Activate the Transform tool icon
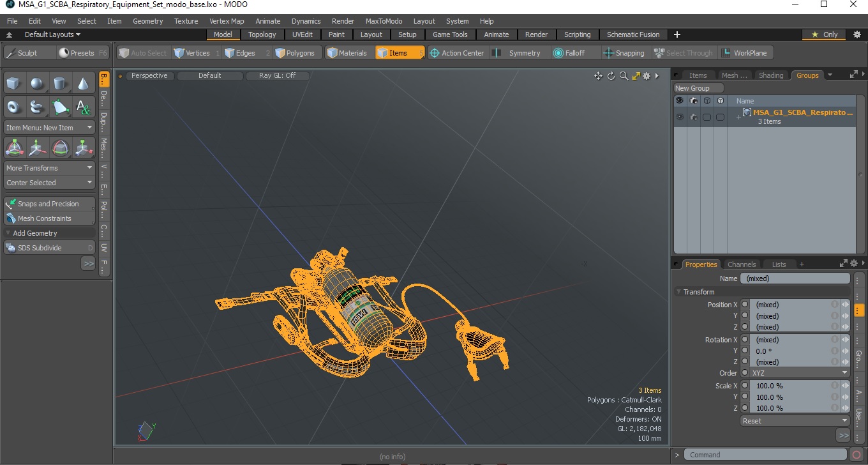The height and width of the screenshot is (465, 868). tap(15, 148)
